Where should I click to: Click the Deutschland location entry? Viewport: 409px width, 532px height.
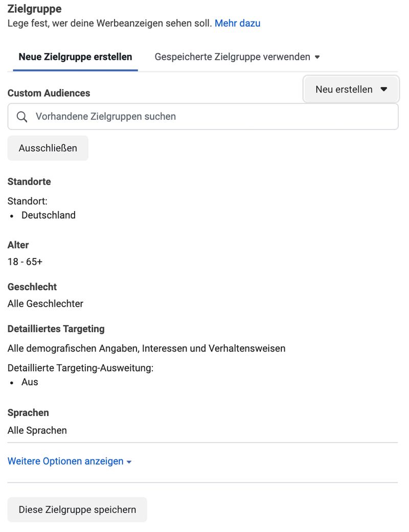[49, 215]
